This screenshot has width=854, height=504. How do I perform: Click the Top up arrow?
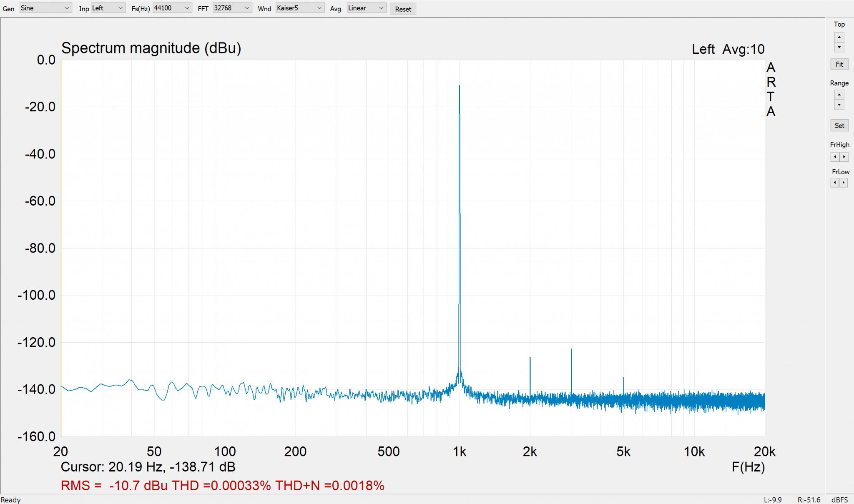point(839,37)
